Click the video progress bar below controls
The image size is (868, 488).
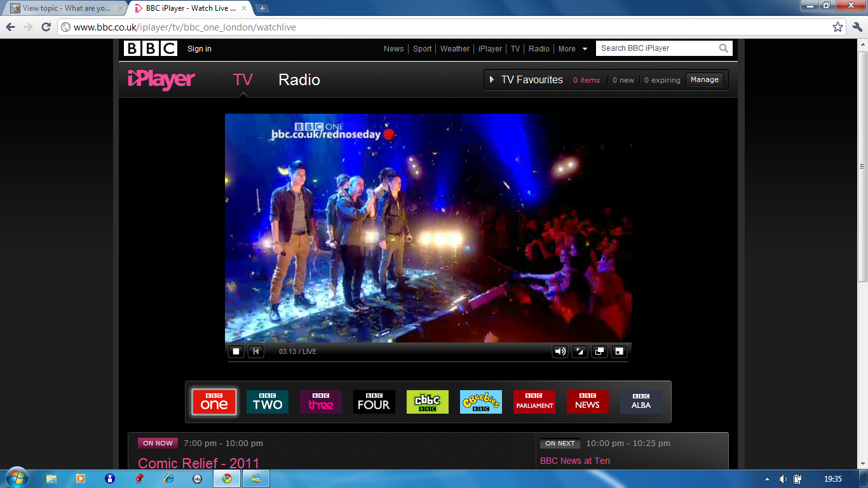click(x=428, y=362)
